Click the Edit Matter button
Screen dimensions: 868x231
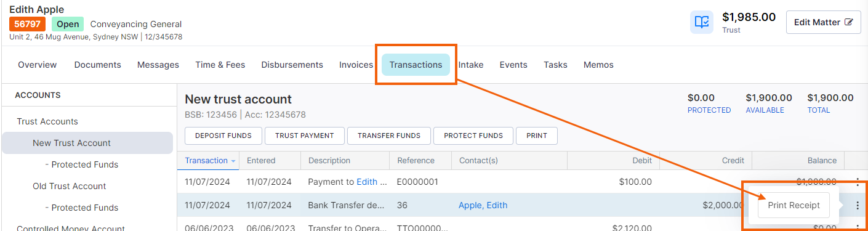click(x=823, y=22)
